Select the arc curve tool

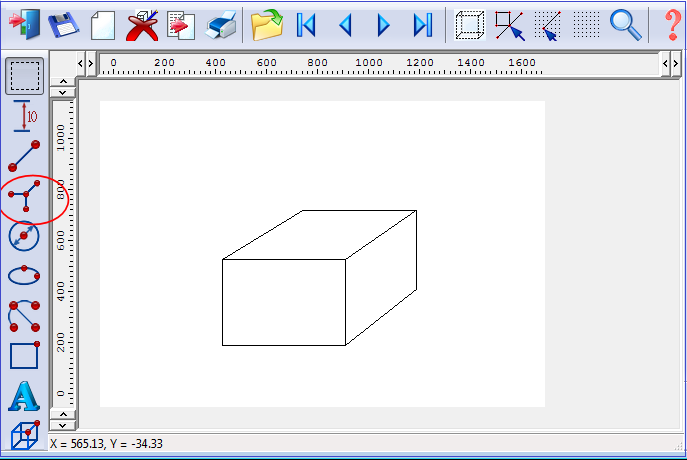(x=24, y=315)
